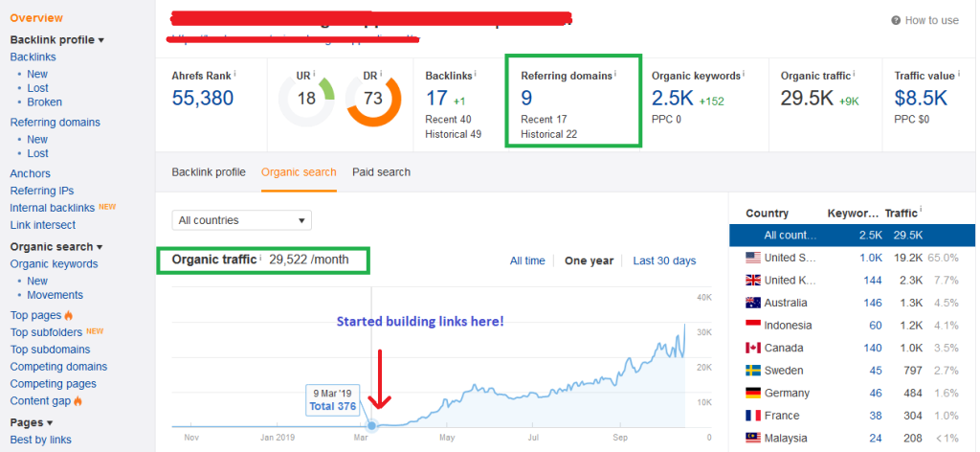This screenshot has width=980, height=452.
Task: Select the All countries row in table
Action: (x=852, y=235)
